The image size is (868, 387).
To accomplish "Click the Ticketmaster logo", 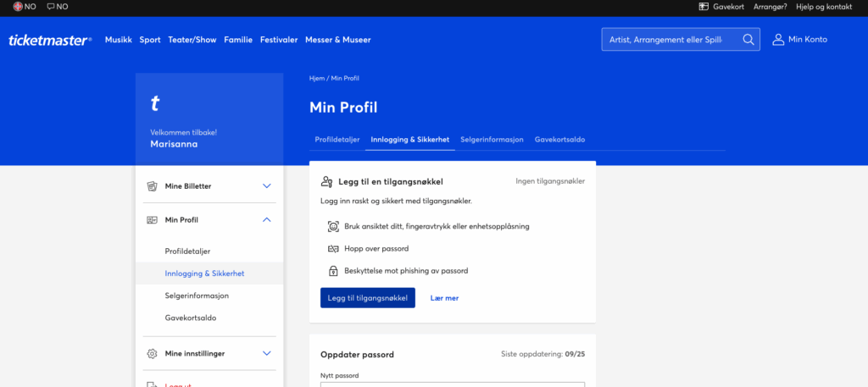I will pyautogui.click(x=50, y=40).
